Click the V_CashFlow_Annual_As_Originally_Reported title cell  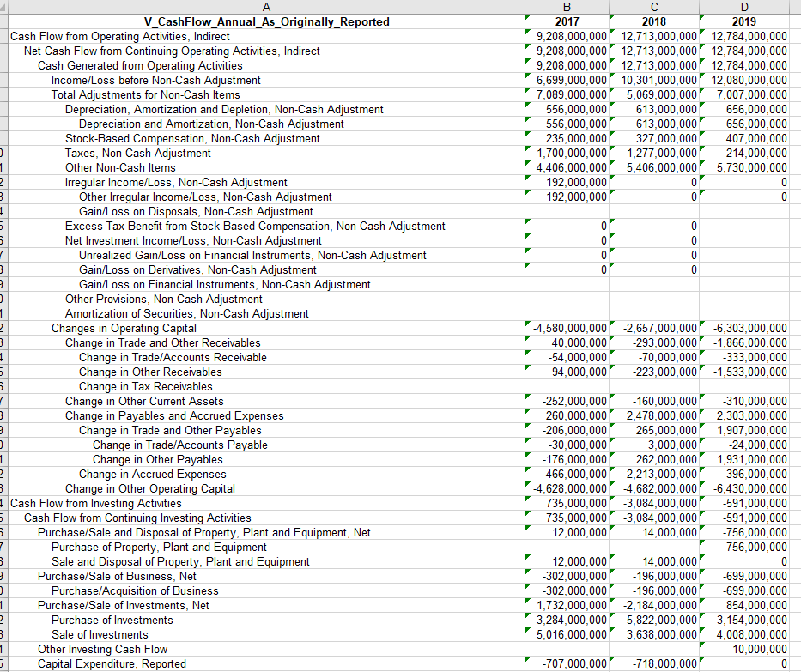266,21
